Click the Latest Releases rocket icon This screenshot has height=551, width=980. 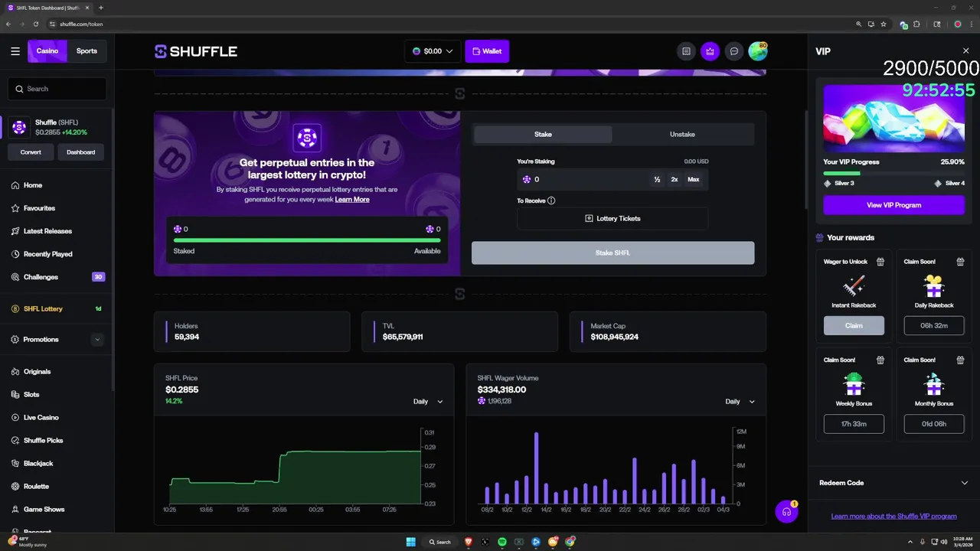[x=15, y=231]
